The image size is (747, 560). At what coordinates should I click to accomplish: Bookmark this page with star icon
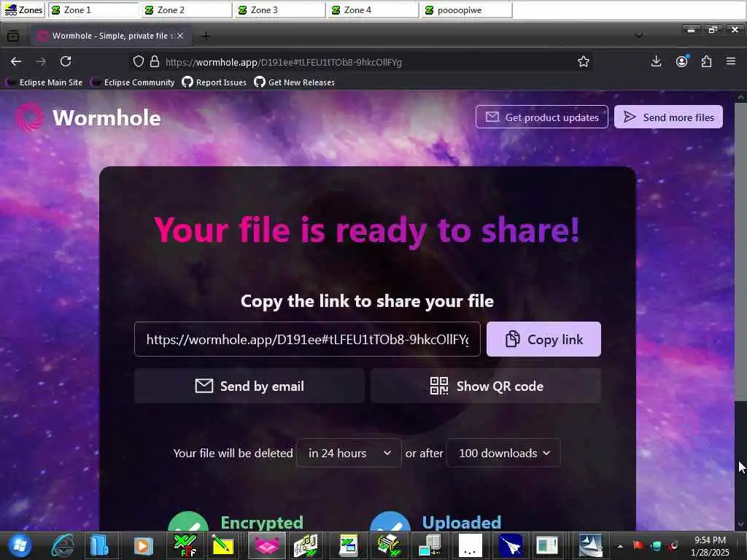point(583,61)
